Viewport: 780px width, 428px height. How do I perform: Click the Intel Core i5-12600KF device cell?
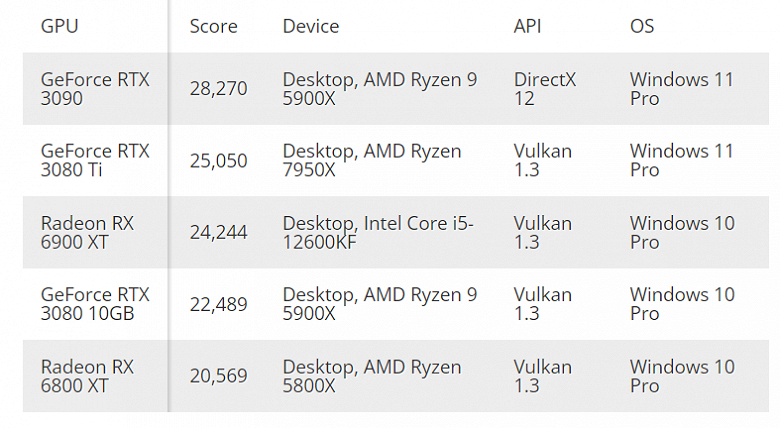pos(378,232)
